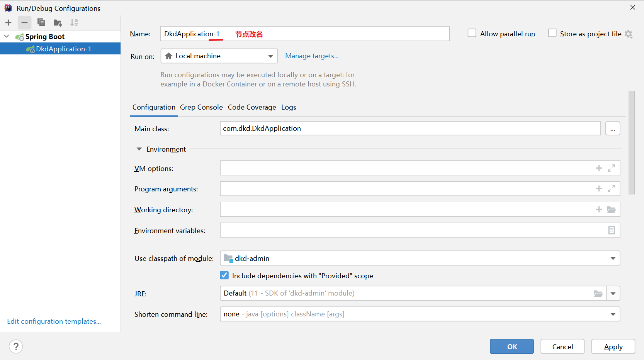The image size is (644, 360).
Task: Switch to the Grep Console tab
Action: click(x=201, y=107)
